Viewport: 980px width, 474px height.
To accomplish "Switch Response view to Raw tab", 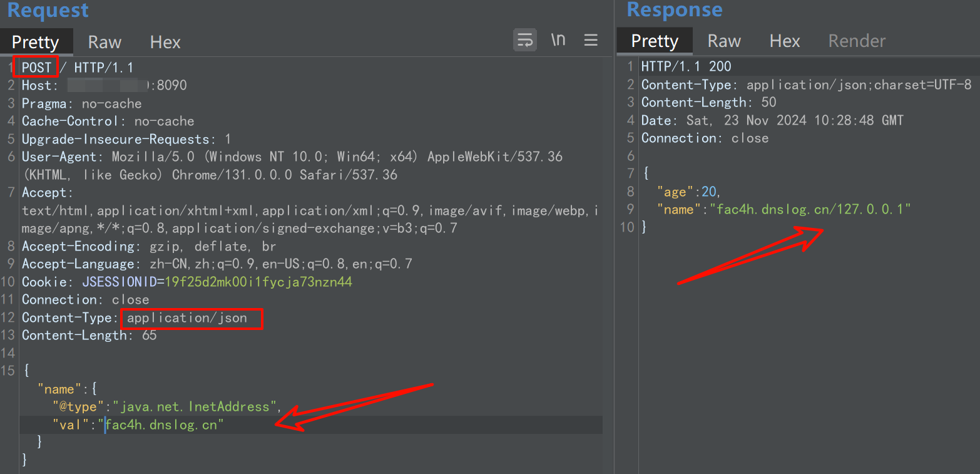I will (x=724, y=41).
